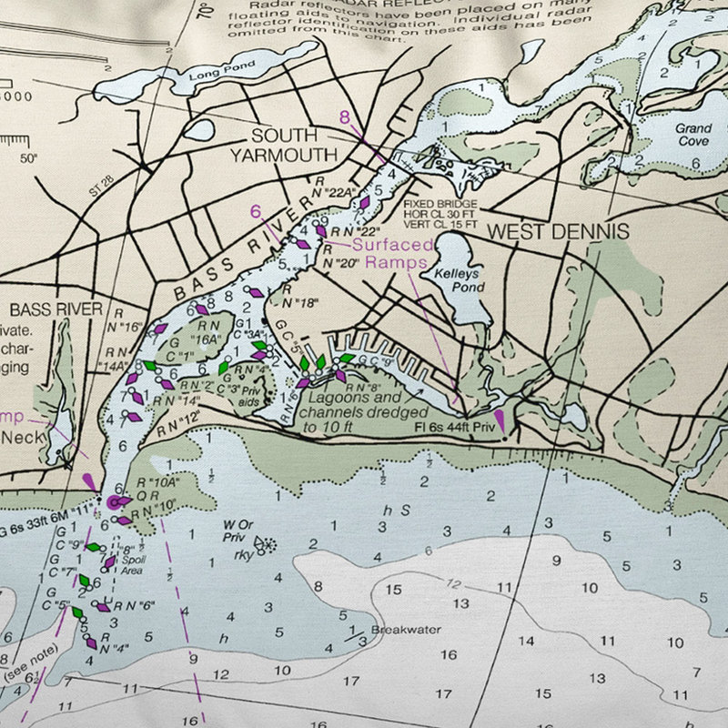The image size is (728, 728).
Task: Click the W Or Priv rocky buoy symbol
Action: tap(265, 544)
